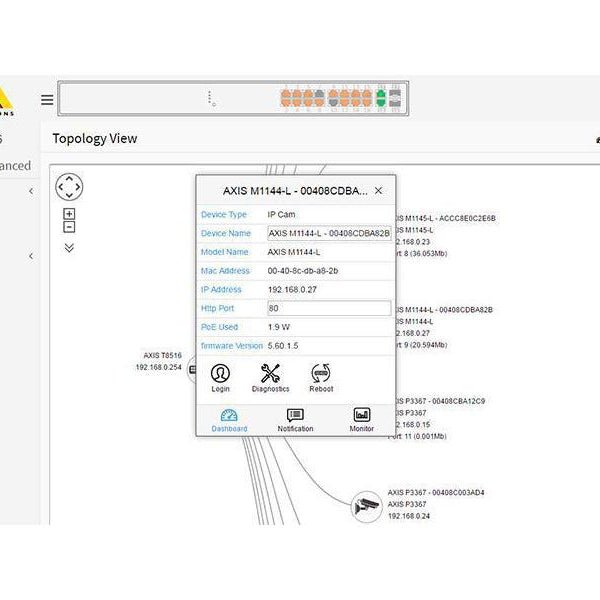
Task: Open the Monitor tab
Action: (x=361, y=420)
